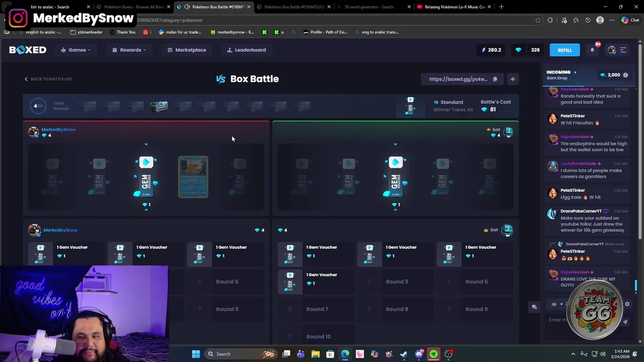The width and height of the screenshot is (644, 362).
Task: Open midas for uc trade bookmark
Action: coord(180,32)
